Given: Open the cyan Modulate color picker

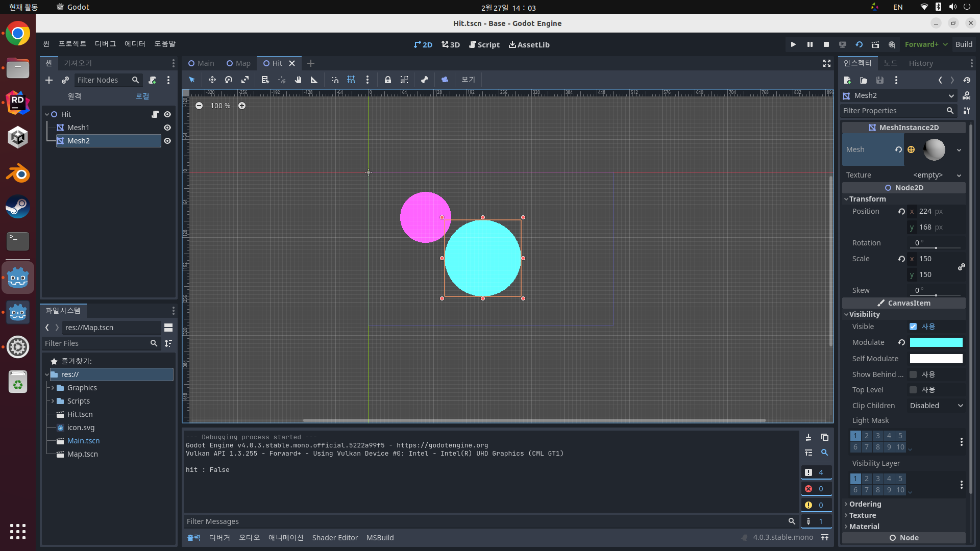Looking at the screenshot, I should point(936,342).
